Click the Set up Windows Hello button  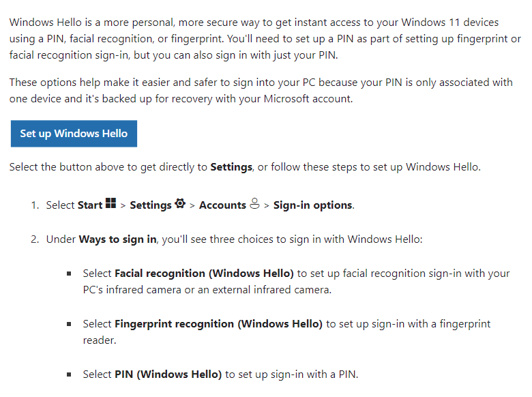[x=74, y=134]
